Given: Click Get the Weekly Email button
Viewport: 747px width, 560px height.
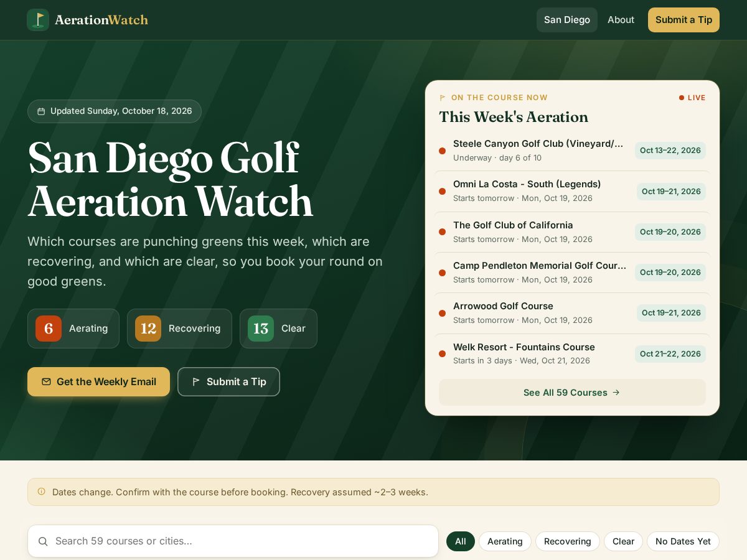Looking at the screenshot, I should (x=98, y=381).
